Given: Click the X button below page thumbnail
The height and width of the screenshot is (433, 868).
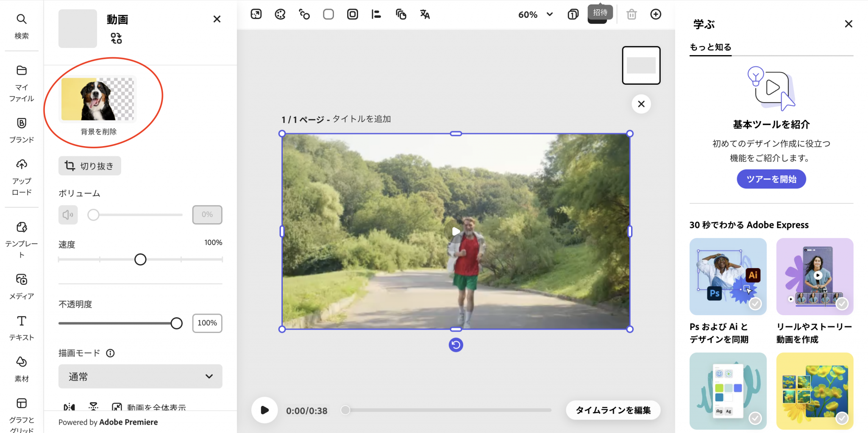Looking at the screenshot, I should pyautogui.click(x=641, y=104).
